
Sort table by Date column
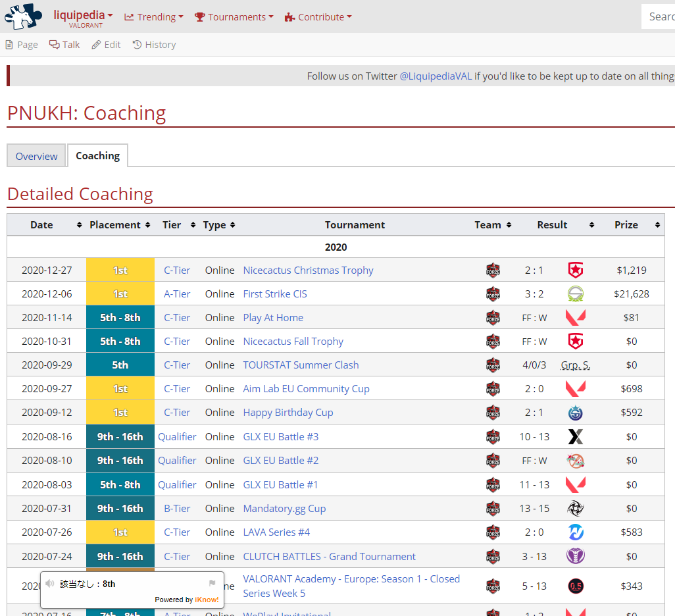click(x=79, y=225)
